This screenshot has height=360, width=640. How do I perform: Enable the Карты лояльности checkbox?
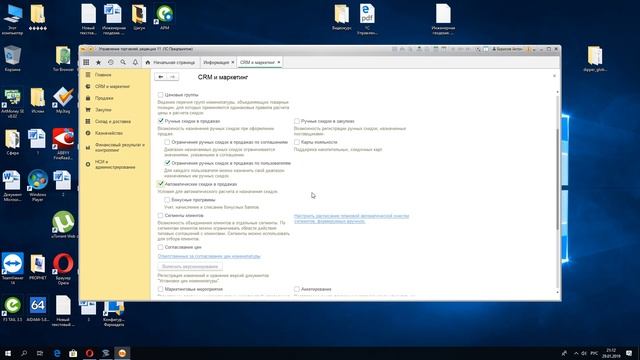(x=297, y=142)
